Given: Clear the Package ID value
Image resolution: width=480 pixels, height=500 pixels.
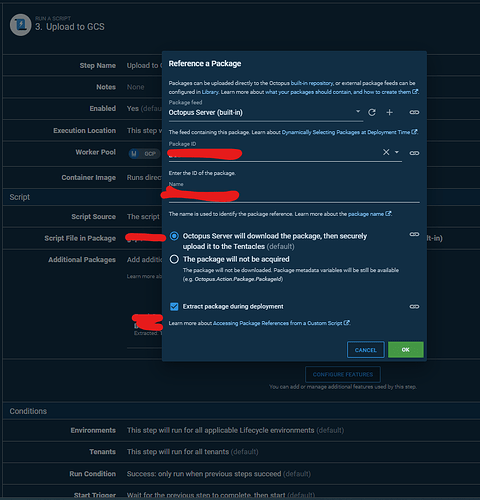Looking at the screenshot, I should 386,152.
